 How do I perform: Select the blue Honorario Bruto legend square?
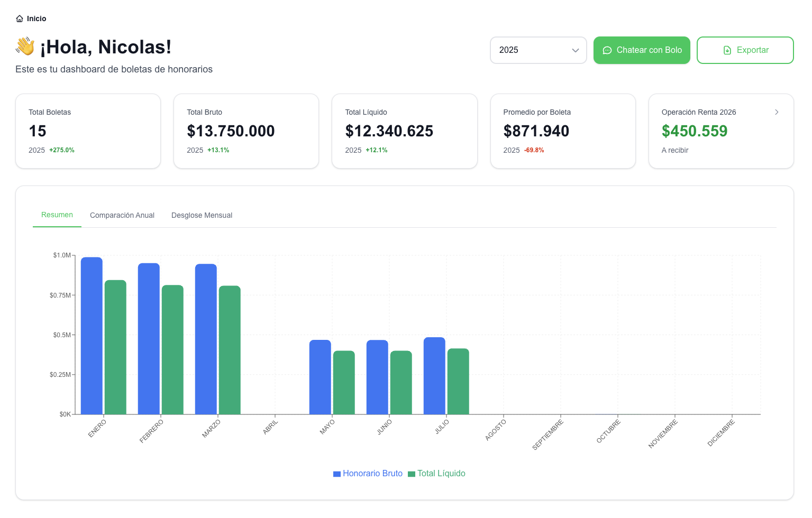point(337,474)
